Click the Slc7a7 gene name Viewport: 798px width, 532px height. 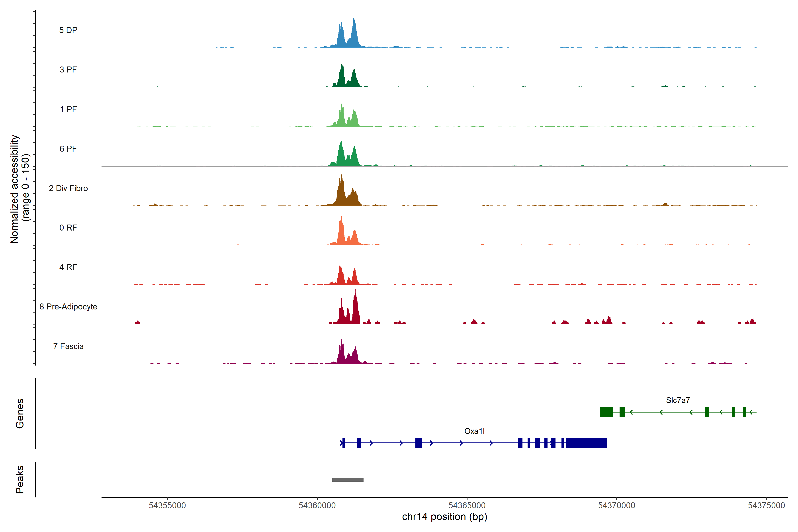click(678, 400)
